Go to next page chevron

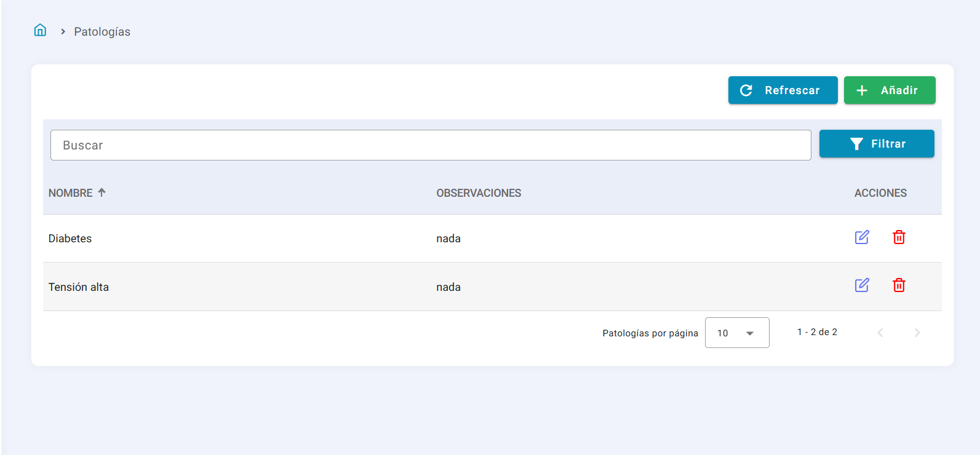[917, 333]
